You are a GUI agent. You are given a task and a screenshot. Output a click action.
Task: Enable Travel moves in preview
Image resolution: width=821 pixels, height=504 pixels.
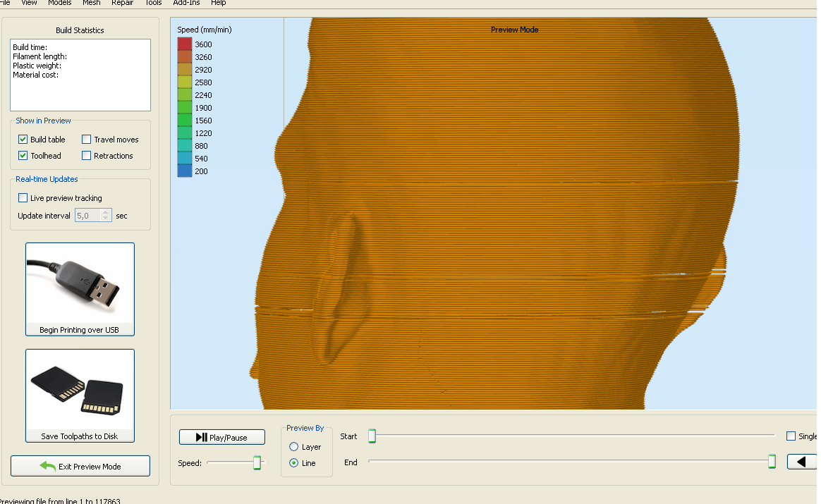pos(87,140)
